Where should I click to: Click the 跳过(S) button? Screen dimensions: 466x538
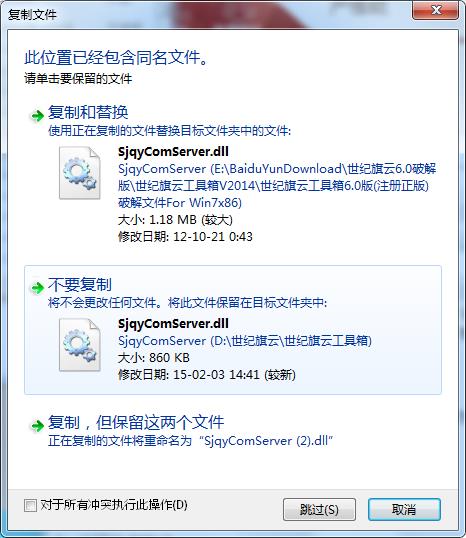(x=319, y=510)
